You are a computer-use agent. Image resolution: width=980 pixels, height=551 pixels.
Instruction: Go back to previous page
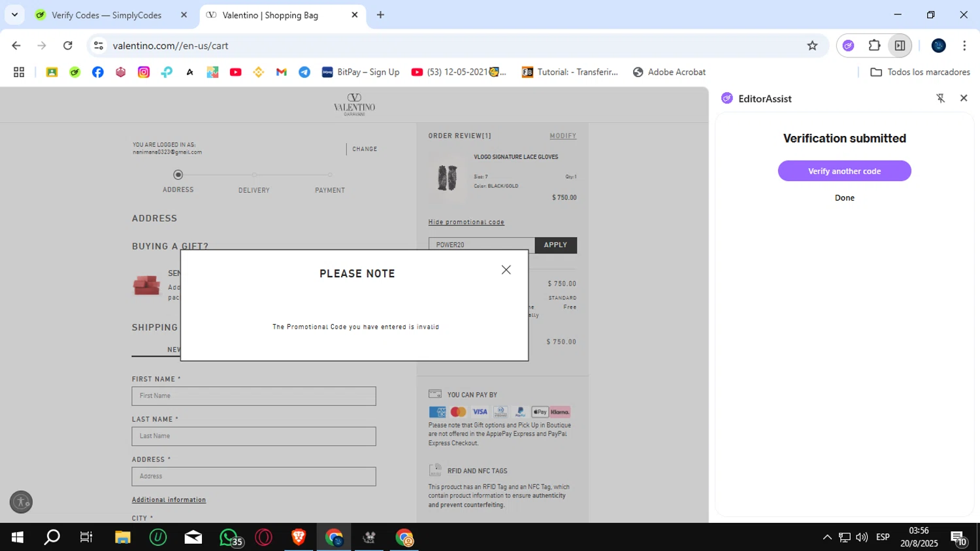click(x=16, y=46)
